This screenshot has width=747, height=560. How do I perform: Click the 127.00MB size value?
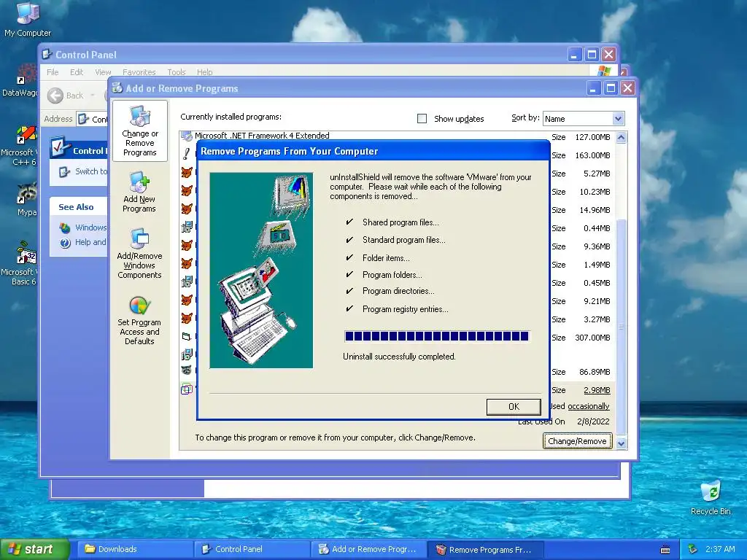pos(592,137)
